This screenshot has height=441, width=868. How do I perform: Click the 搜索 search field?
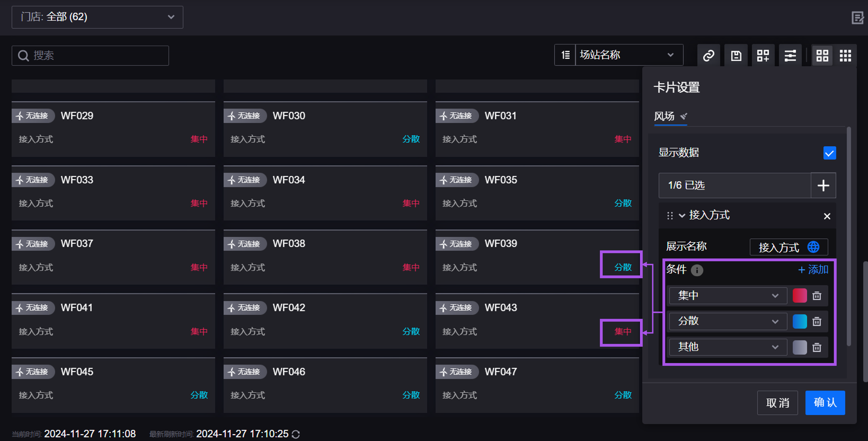point(90,56)
